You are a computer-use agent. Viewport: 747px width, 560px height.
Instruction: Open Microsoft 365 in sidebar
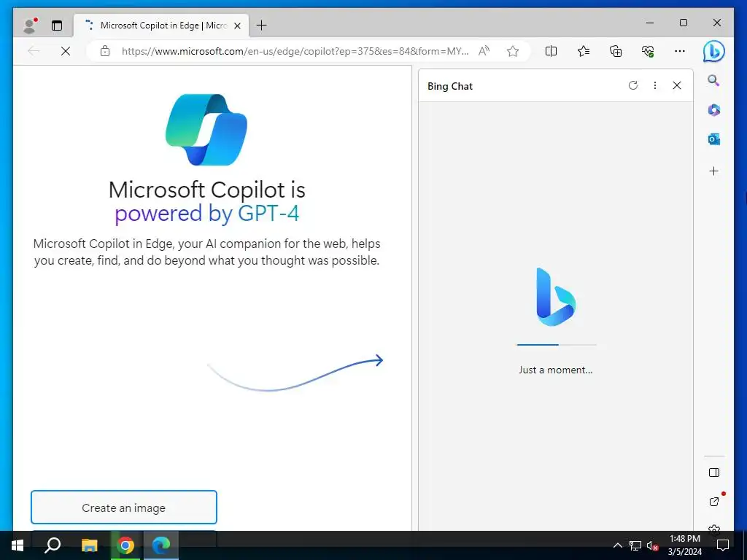coord(713,110)
